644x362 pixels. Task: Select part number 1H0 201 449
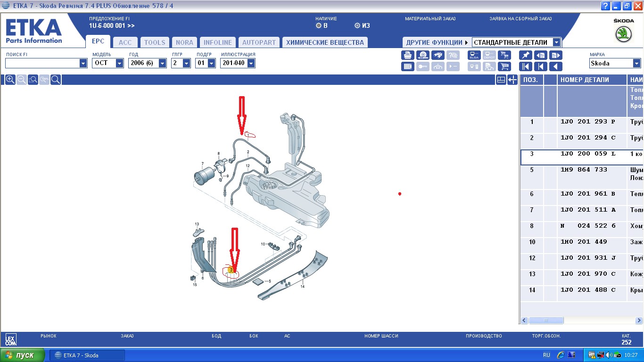(584, 242)
